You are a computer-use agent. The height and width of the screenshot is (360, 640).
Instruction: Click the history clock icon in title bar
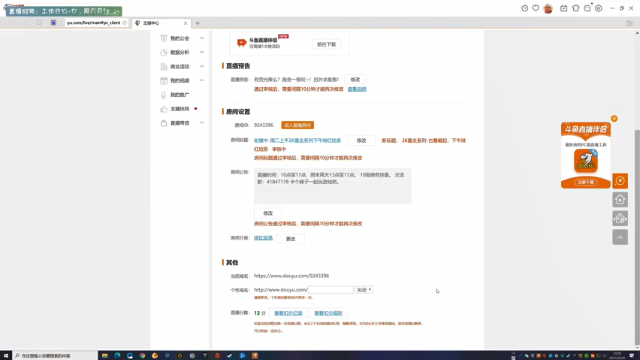point(524,8)
